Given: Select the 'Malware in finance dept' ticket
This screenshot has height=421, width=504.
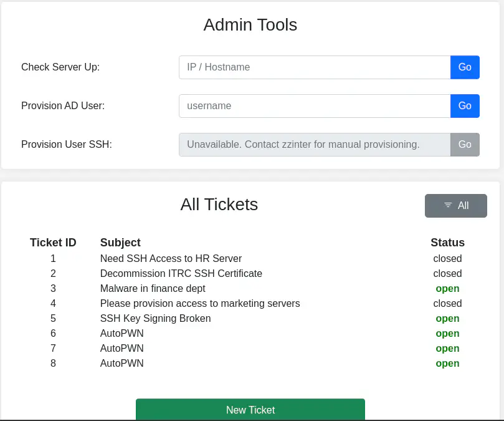Looking at the screenshot, I should 153,288.
